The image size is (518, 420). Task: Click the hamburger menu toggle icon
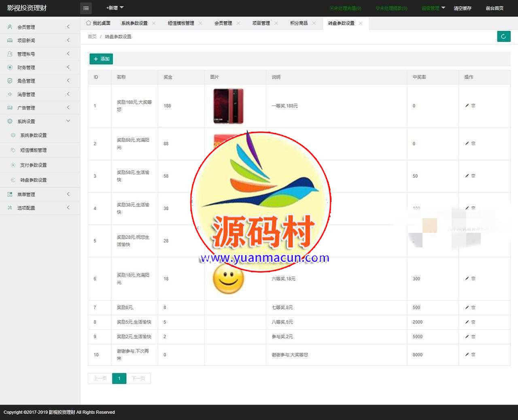click(86, 8)
